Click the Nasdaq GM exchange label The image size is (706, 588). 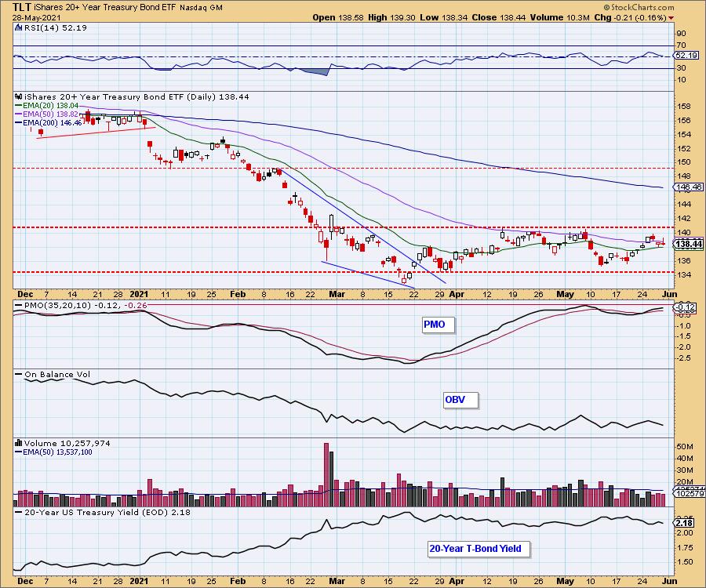coord(202,8)
